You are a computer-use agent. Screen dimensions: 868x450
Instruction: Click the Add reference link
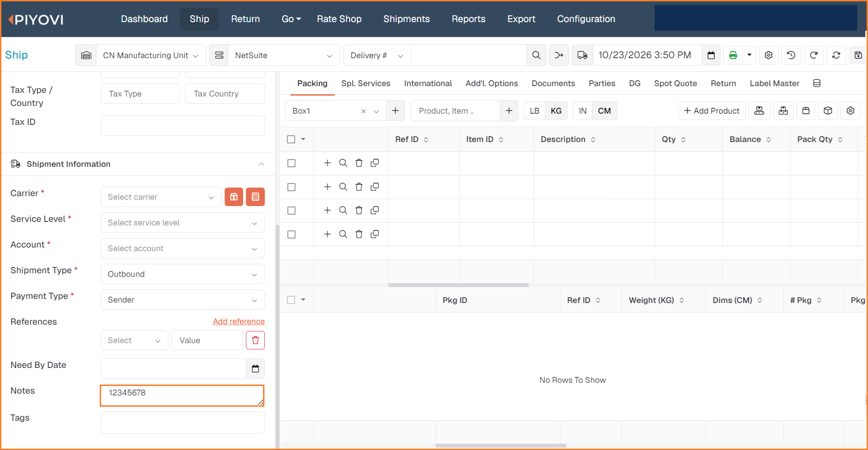(x=239, y=321)
